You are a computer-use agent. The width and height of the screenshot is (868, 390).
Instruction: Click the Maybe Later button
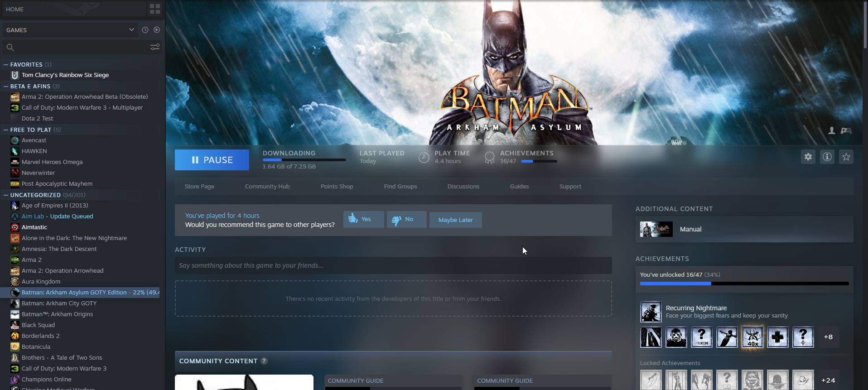pos(455,220)
